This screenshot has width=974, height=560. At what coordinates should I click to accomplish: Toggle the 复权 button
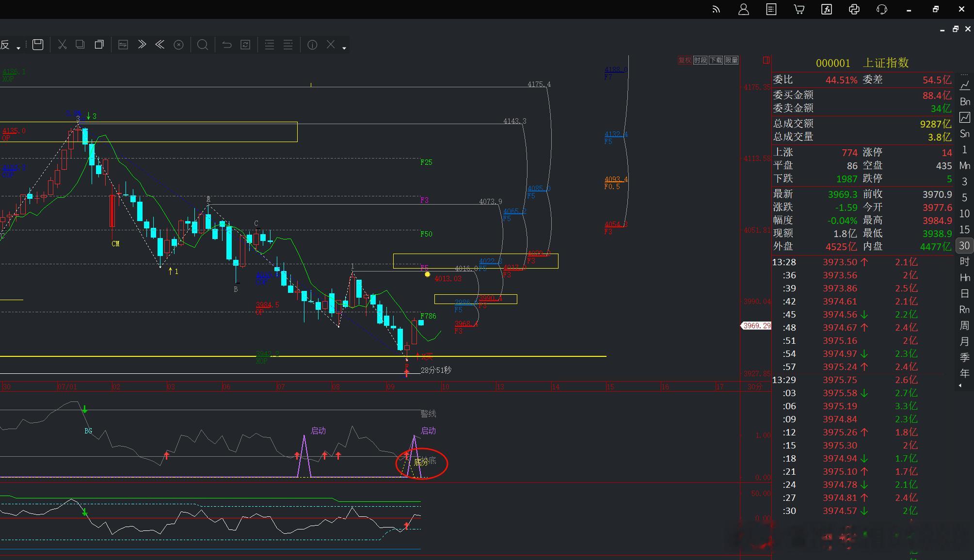pyautogui.click(x=685, y=60)
